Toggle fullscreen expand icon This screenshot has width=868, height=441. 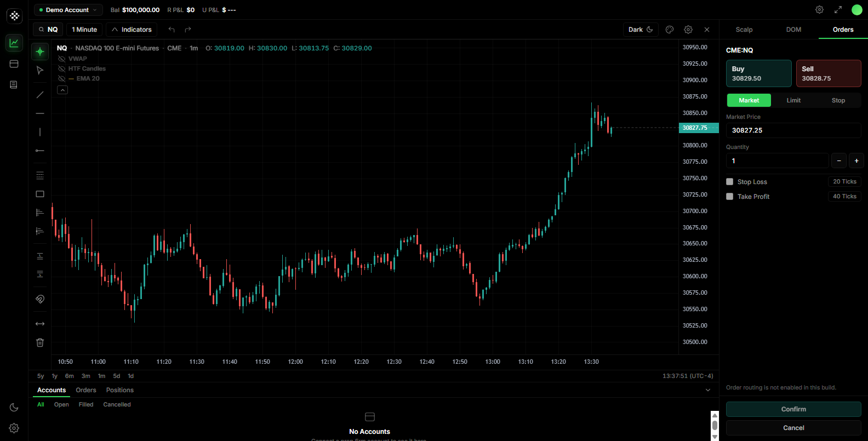[x=838, y=10]
